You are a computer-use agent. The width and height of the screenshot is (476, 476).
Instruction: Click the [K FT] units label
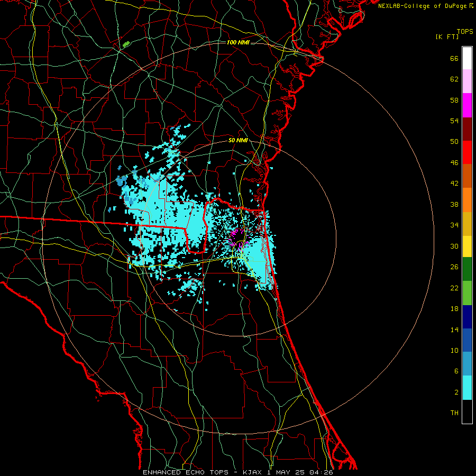pos(447,36)
